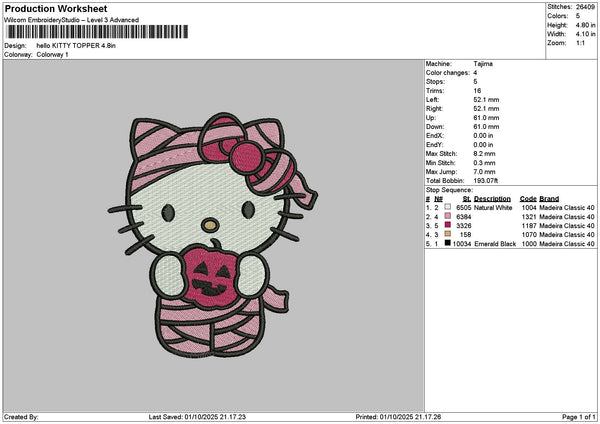Viewport: 600px width, 424px height.
Task: Select thread code 1321
Action: pos(529,217)
